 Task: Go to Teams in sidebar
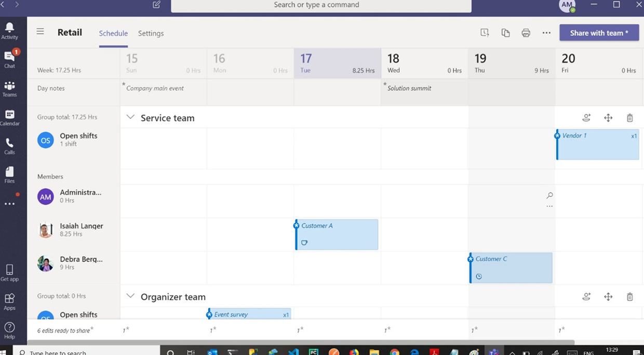9,88
